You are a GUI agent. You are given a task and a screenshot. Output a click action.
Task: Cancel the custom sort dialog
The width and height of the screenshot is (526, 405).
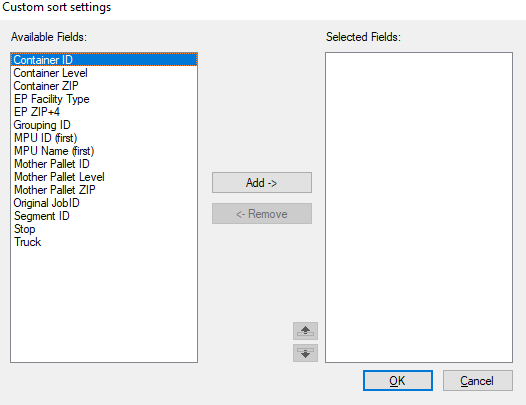pos(478,381)
